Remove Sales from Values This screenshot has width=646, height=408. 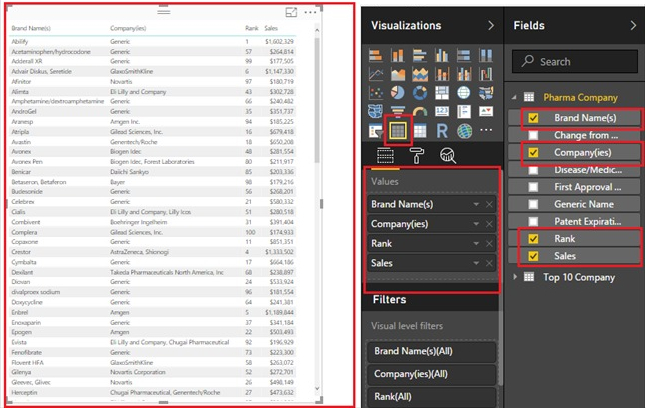489,263
